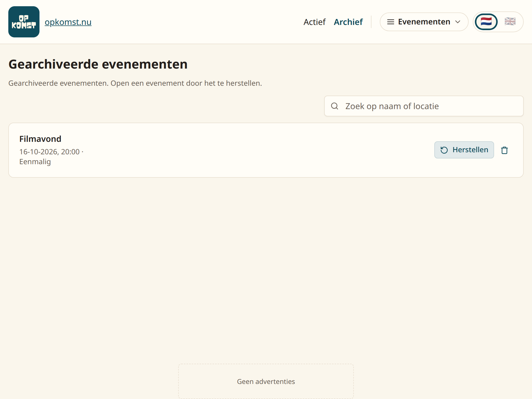Click the Geen advertenties placeholder box
Image resolution: width=532 pixels, height=399 pixels.
[266, 381]
